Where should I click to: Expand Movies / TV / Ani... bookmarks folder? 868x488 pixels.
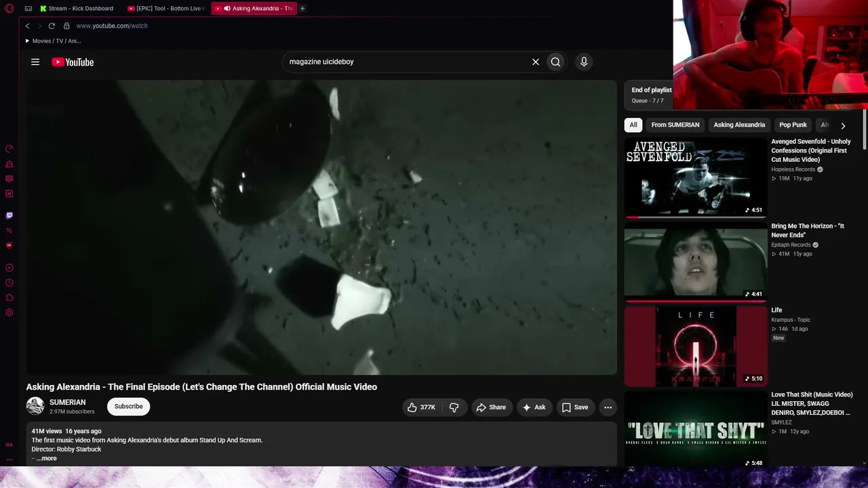pyautogui.click(x=54, y=41)
